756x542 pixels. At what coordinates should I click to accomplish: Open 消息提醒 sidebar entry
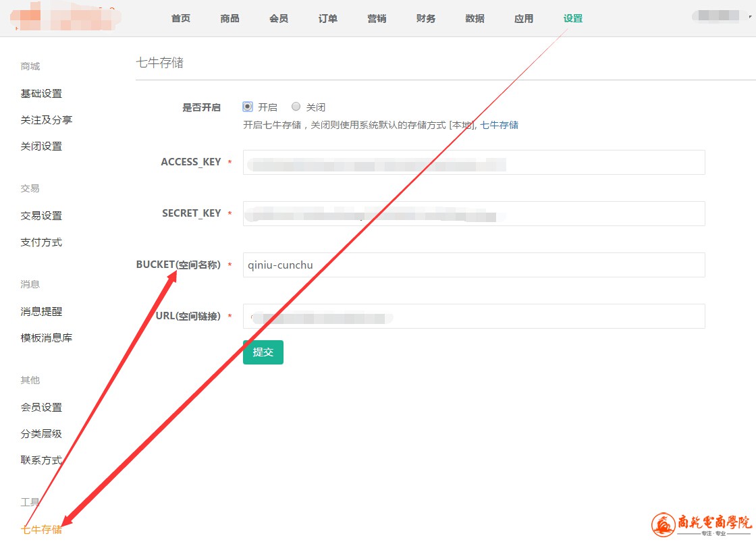coord(41,312)
